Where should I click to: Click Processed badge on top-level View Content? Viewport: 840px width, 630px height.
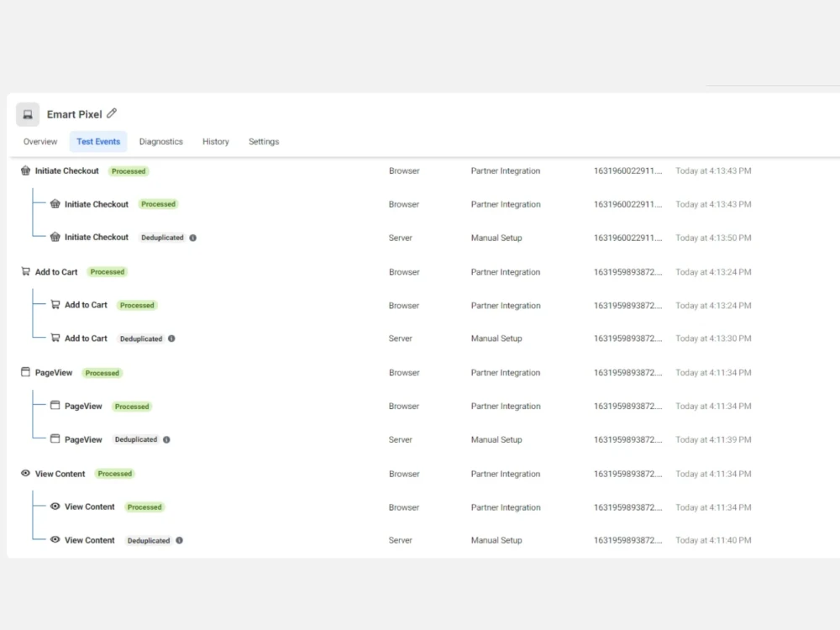[x=114, y=474]
